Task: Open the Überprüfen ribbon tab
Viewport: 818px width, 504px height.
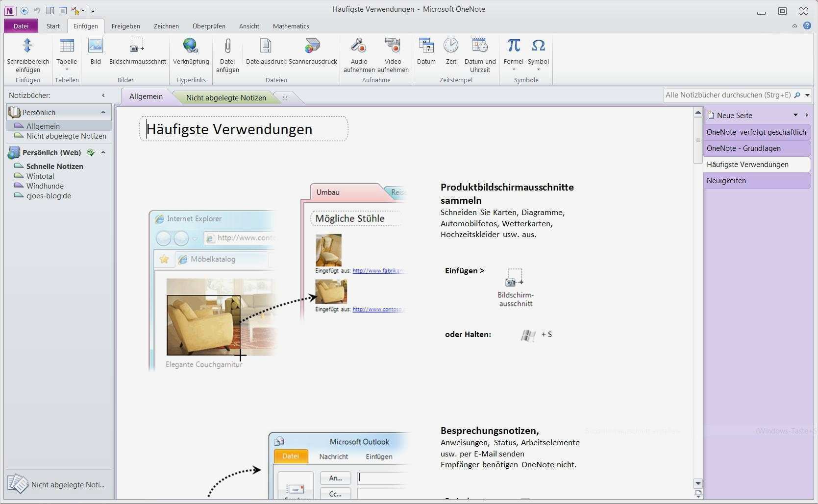Action: (209, 26)
